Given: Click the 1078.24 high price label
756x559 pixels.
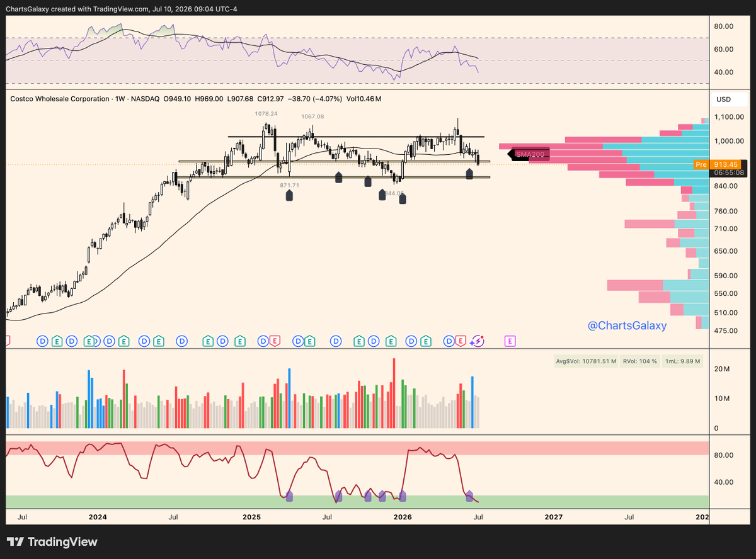Looking at the screenshot, I should pos(266,114).
